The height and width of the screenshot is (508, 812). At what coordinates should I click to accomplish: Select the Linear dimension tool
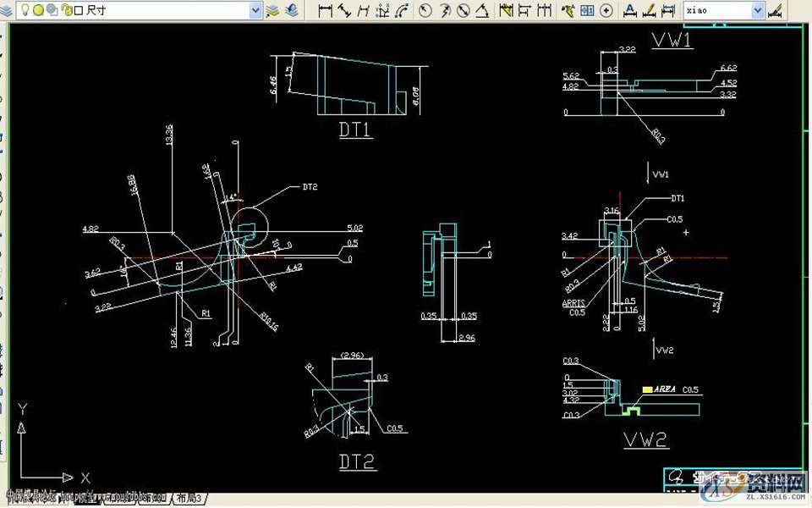coord(325,10)
